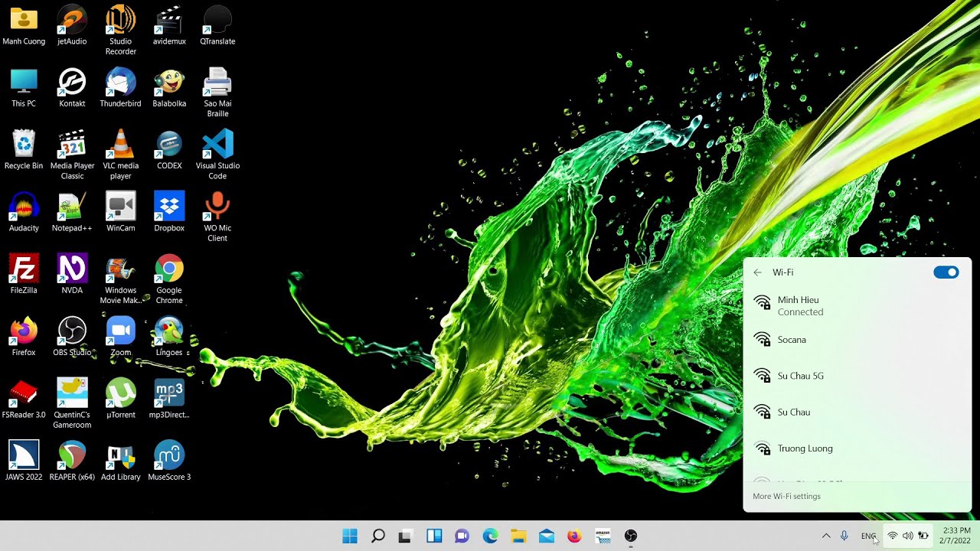980x551 pixels.
Task: Select the This PC icon
Action: [24, 88]
